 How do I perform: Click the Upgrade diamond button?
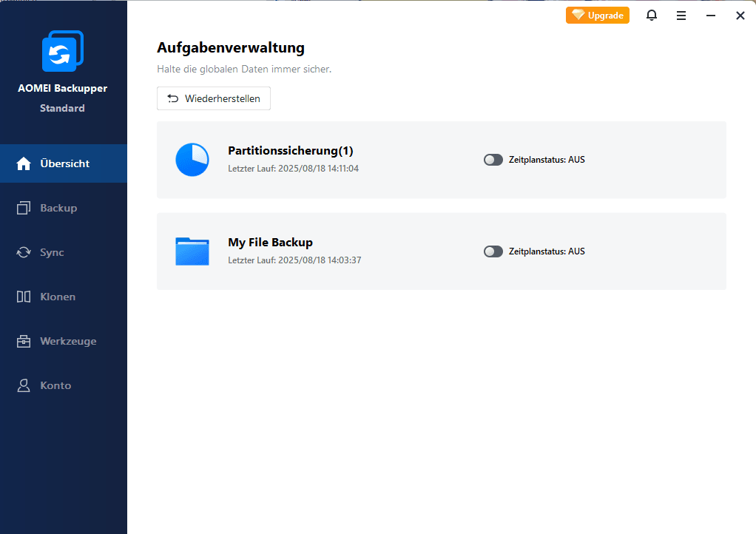tap(598, 16)
